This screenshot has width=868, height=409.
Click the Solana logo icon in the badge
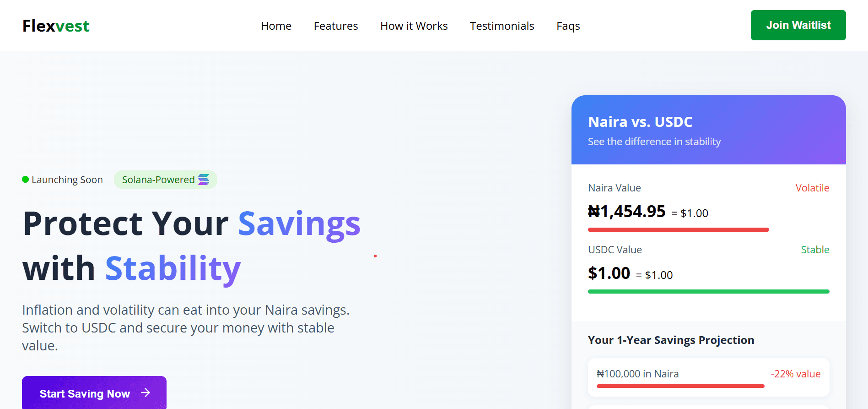tap(204, 180)
